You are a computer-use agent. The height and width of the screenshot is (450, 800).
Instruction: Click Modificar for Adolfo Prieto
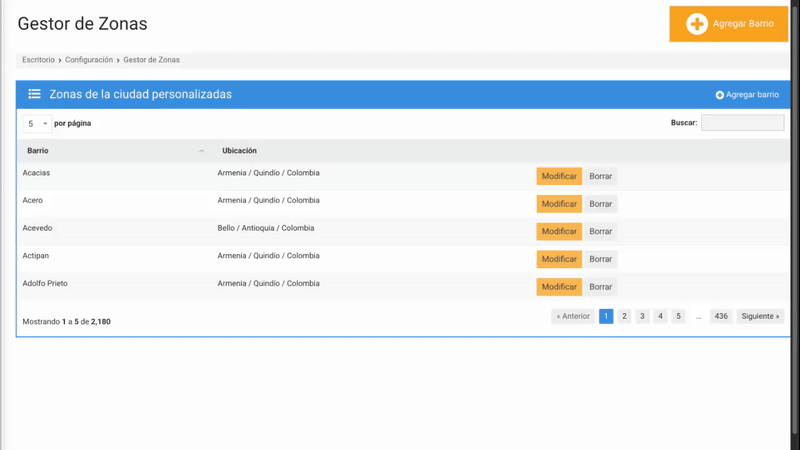[x=559, y=287]
